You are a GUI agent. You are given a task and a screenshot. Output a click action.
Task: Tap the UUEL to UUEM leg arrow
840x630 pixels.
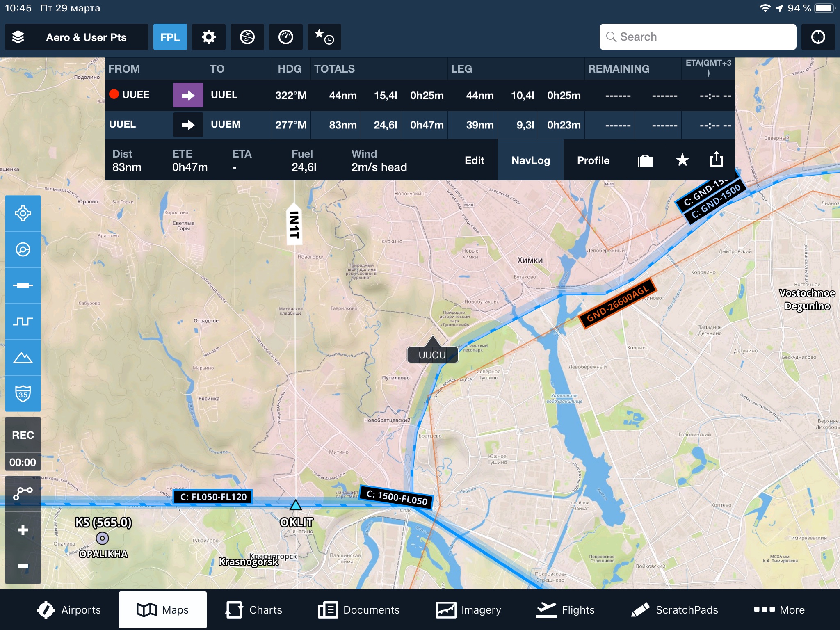[188, 125]
